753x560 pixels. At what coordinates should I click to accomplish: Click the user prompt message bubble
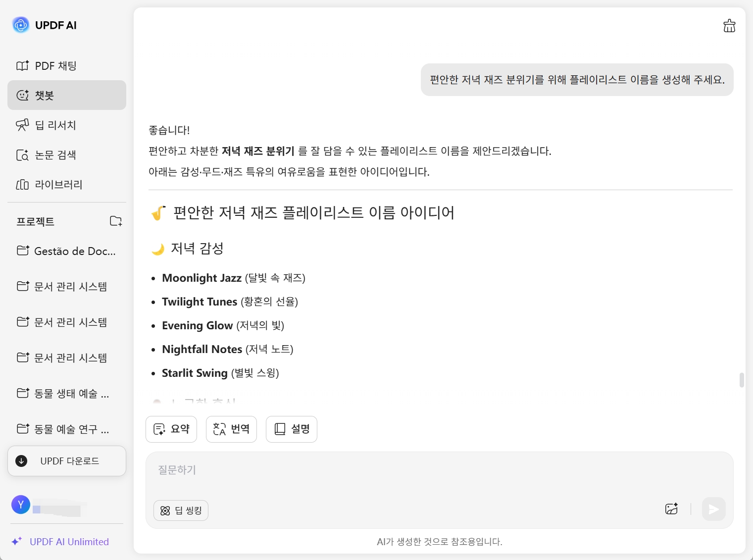pos(577,80)
